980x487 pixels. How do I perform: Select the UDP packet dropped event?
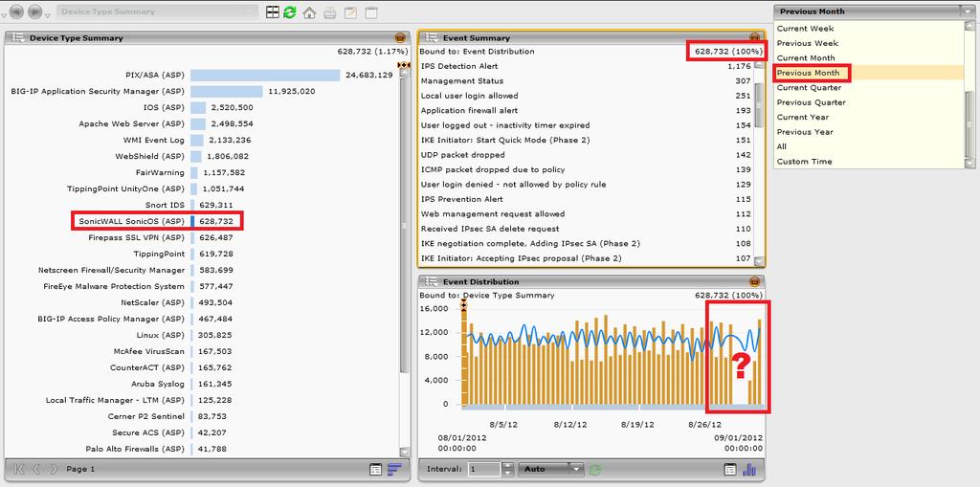[x=587, y=155]
